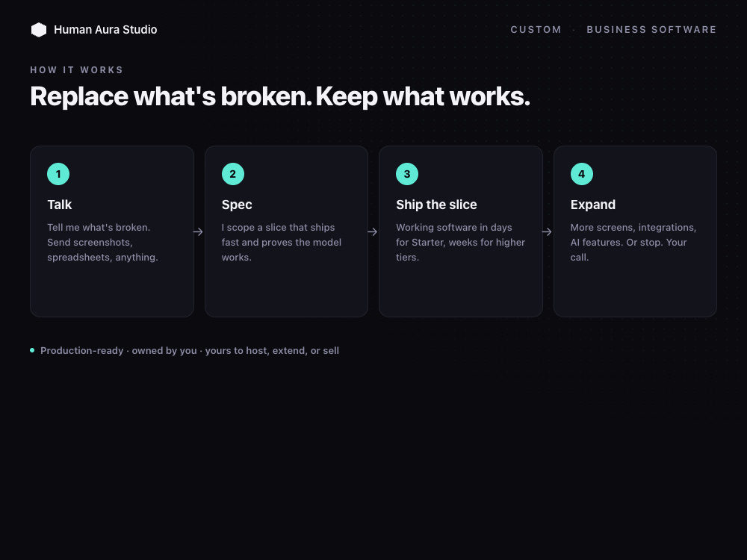
Task: Click the Expand card heading
Action: coord(593,205)
